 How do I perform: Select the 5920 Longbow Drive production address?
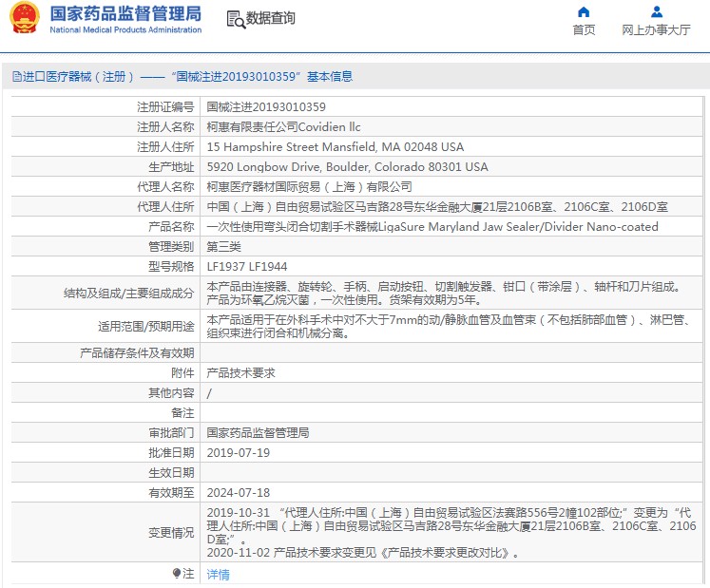point(347,166)
